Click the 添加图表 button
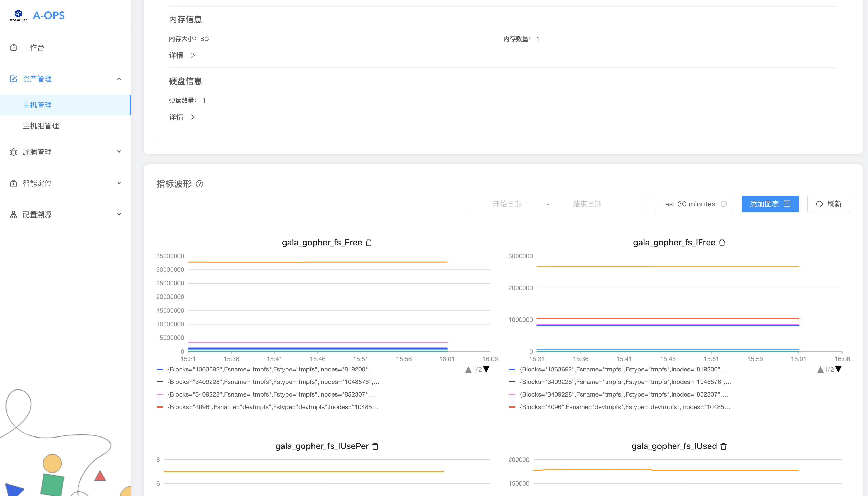Viewport: 868px width, 496px height. coord(769,204)
